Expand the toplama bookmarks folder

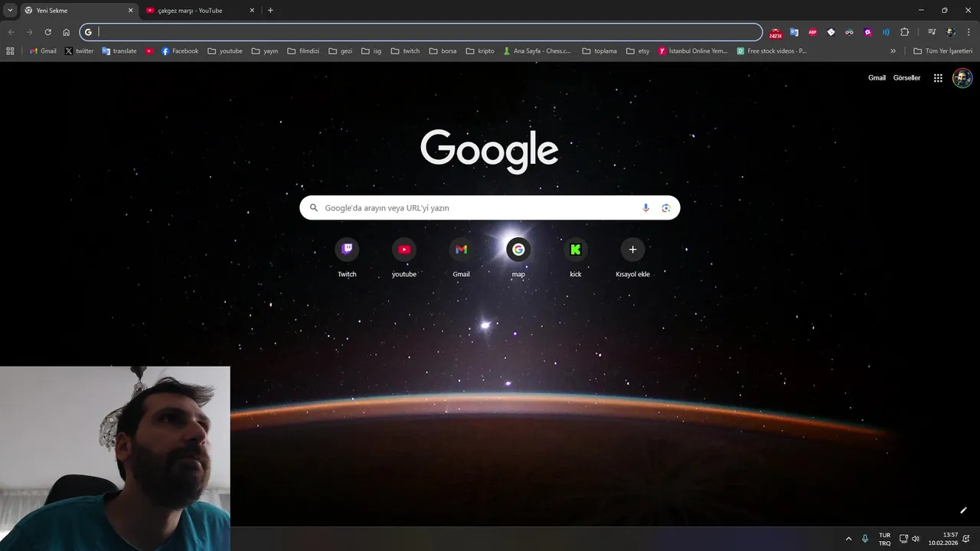pyautogui.click(x=599, y=51)
